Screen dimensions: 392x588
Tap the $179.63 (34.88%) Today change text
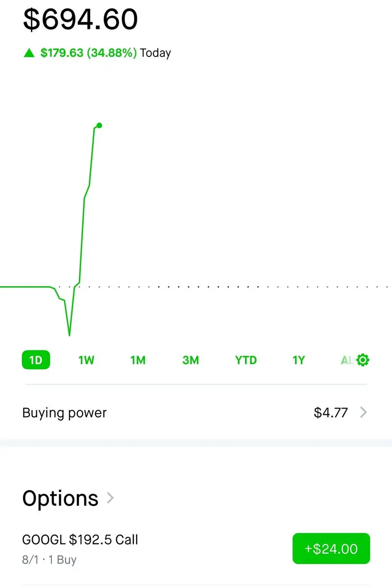pyautogui.click(x=105, y=53)
